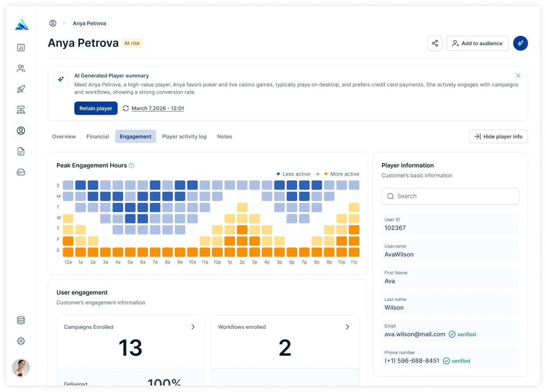Open the document reports icon in the sidebar
The height and width of the screenshot is (392, 546).
tap(21, 152)
